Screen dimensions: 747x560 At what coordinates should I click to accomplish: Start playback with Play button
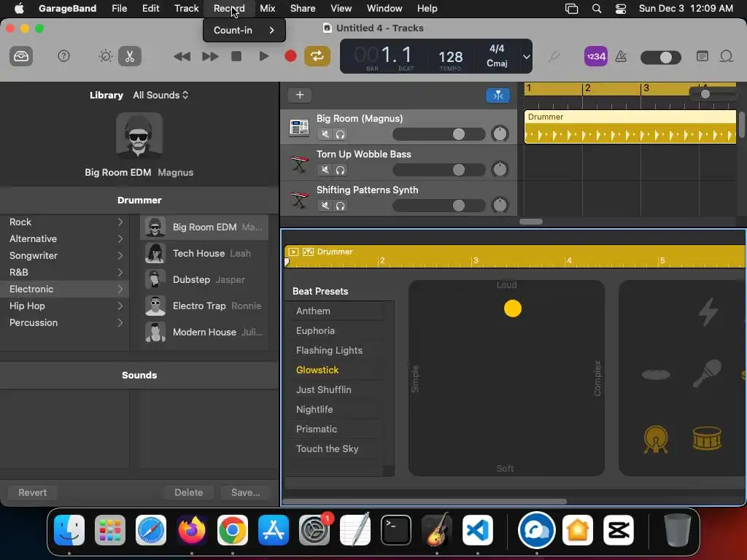pyautogui.click(x=263, y=56)
